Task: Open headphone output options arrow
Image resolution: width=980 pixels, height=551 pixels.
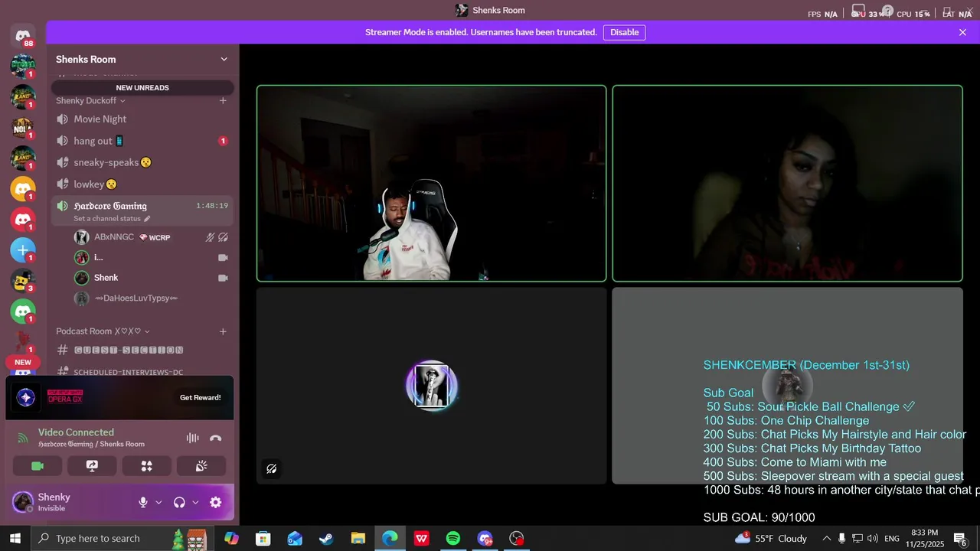Action: (195, 503)
